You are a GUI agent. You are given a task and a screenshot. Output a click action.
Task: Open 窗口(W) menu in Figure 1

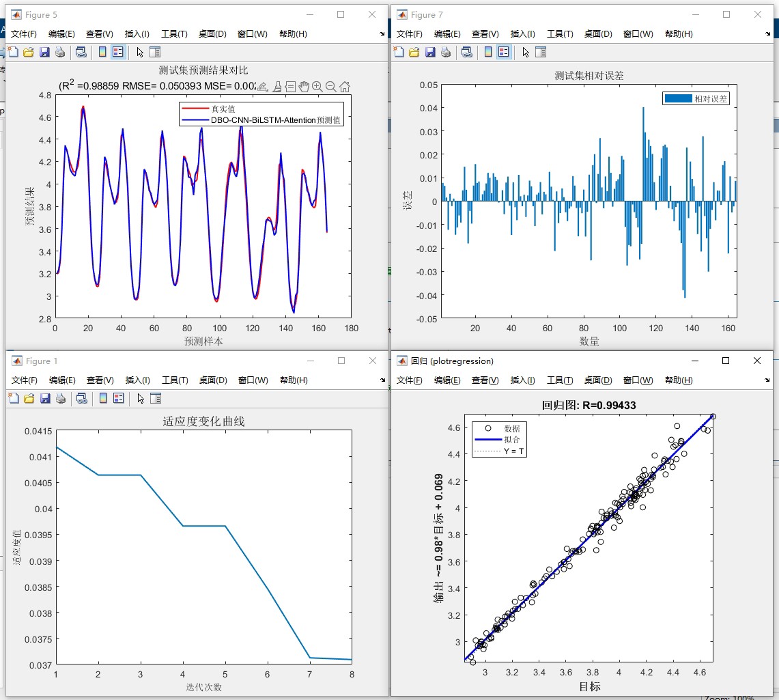pyautogui.click(x=253, y=380)
